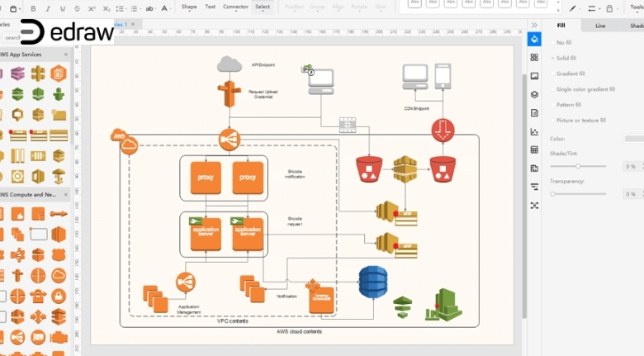Toggle bold text formatting
Viewport: 644px width, 356px height.
(33, 8)
